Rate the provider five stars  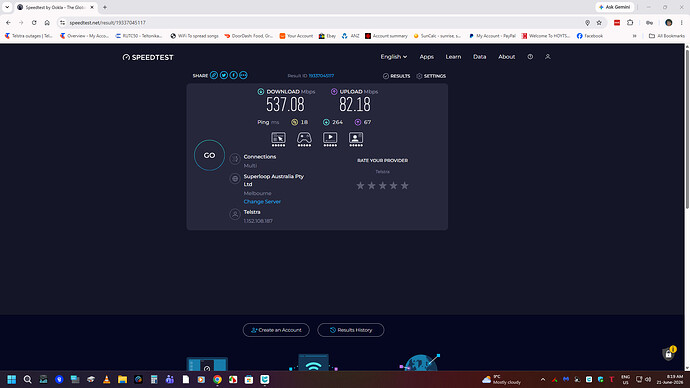pyautogui.click(x=404, y=186)
